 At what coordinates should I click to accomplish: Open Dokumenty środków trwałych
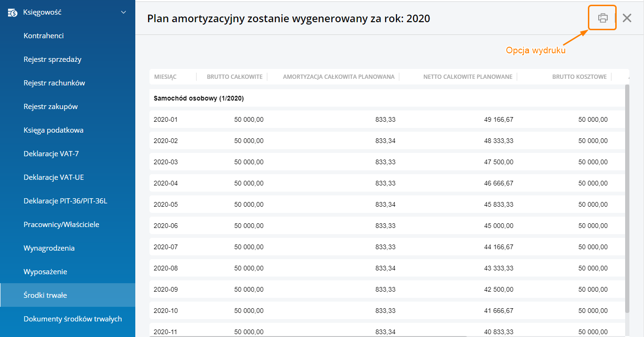pyautogui.click(x=73, y=319)
